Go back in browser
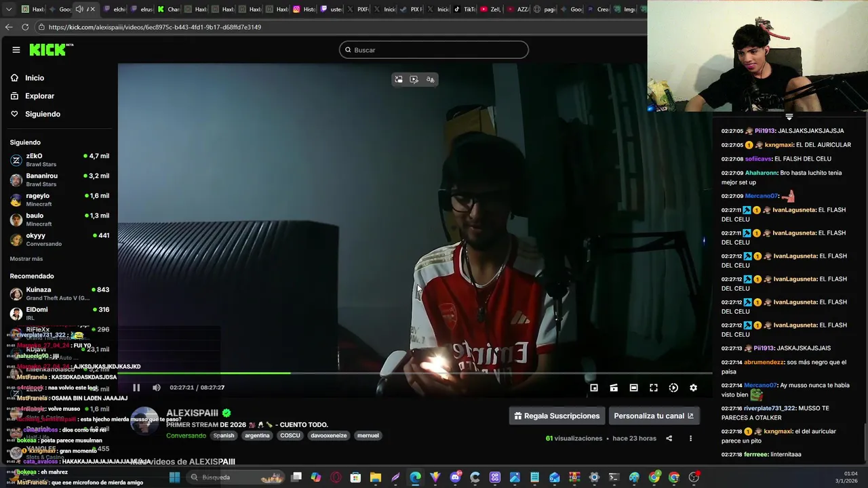The height and width of the screenshot is (488, 868). tap(9, 27)
